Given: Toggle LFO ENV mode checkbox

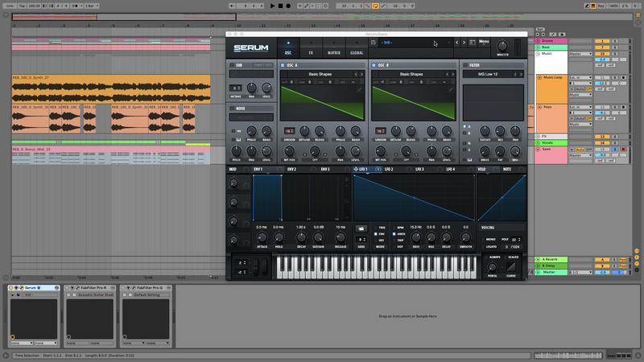Looking at the screenshot, I should [x=375, y=234].
